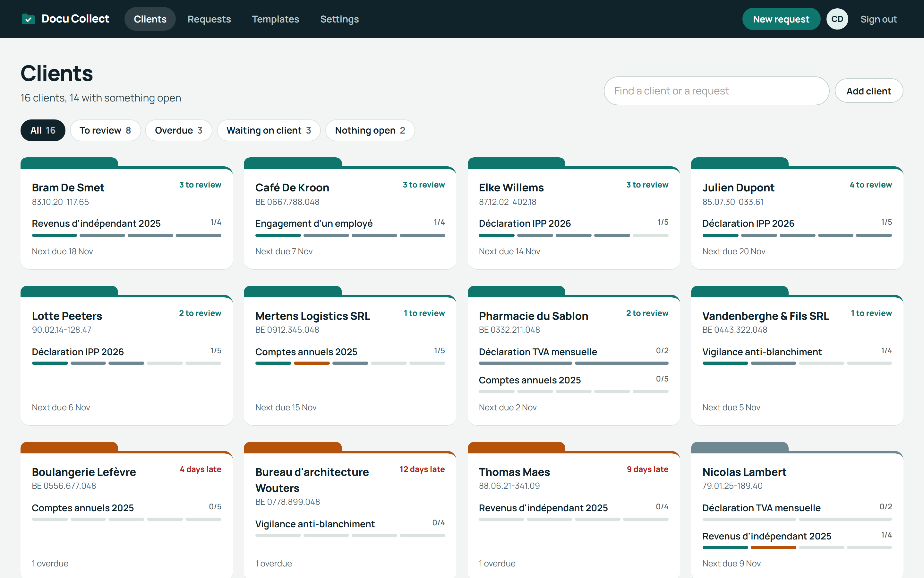Open Boulangerie Lefèvre client name
Viewport: 924px width, 578px height.
[x=84, y=472]
